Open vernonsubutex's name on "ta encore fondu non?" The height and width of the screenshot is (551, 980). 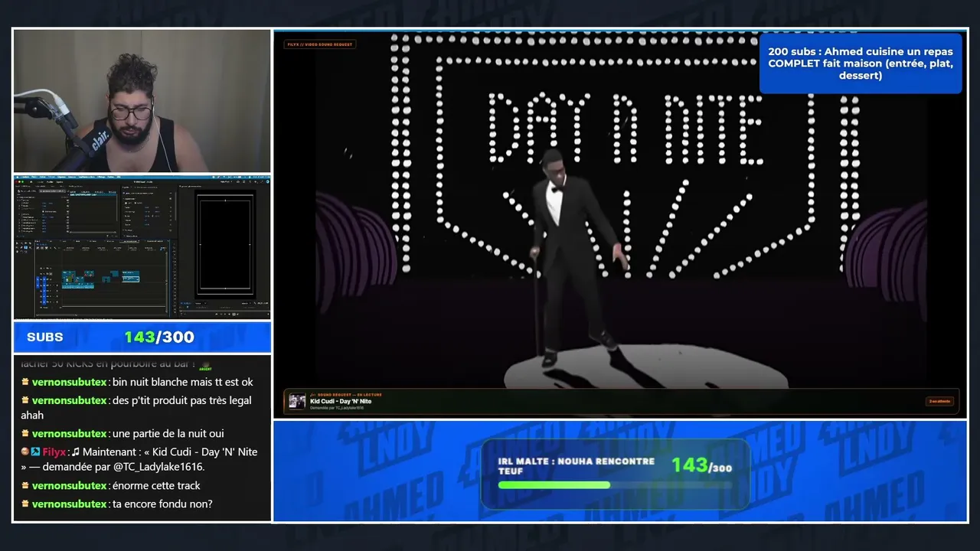pyautogui.click(x=69, y=504)
